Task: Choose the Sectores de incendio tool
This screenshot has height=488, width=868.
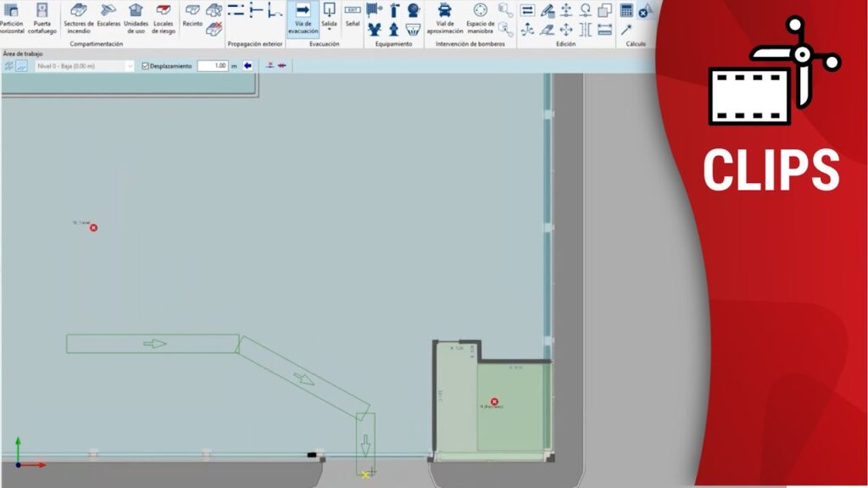Action: coord(79,18)
